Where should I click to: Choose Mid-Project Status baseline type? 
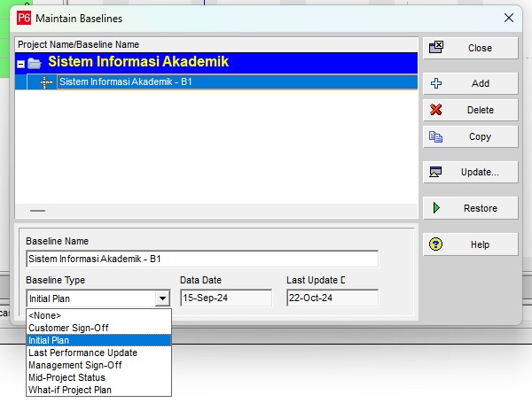click(x=98, y=377)
